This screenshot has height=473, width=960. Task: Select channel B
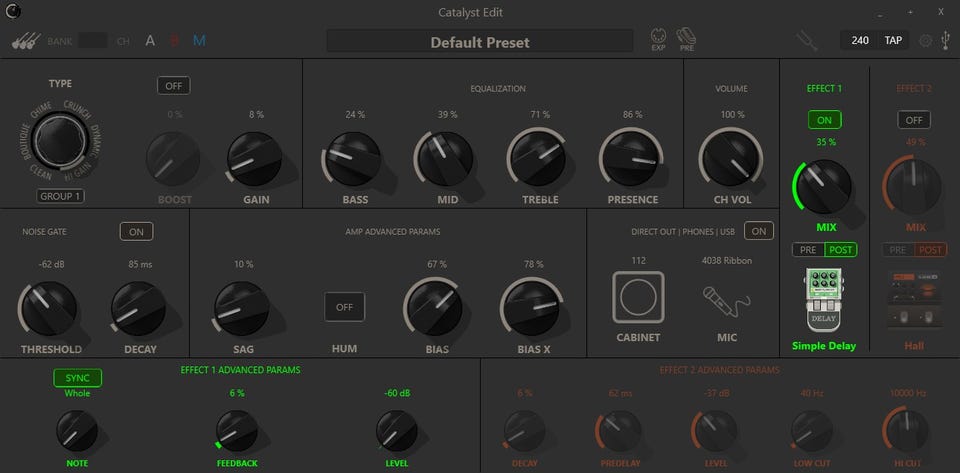tap(174, 41)
